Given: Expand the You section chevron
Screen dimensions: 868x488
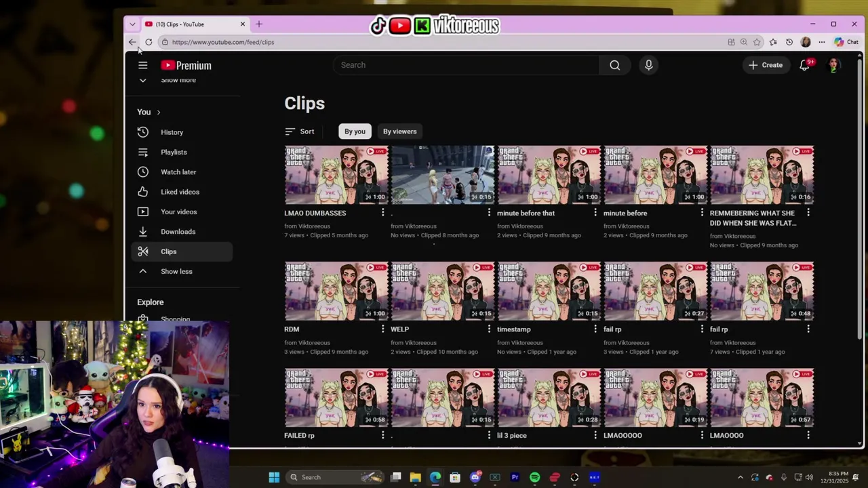Looking at the screenshot, I should point(159,112).
